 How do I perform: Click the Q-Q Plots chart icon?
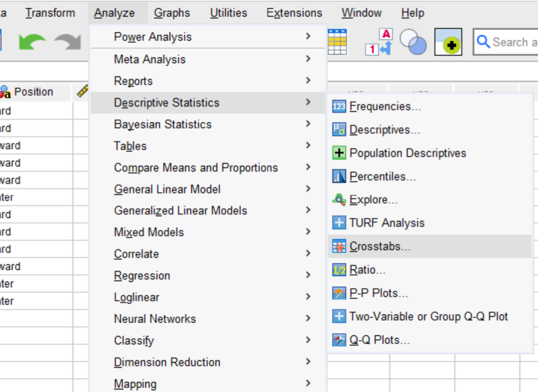coord(339,340)
